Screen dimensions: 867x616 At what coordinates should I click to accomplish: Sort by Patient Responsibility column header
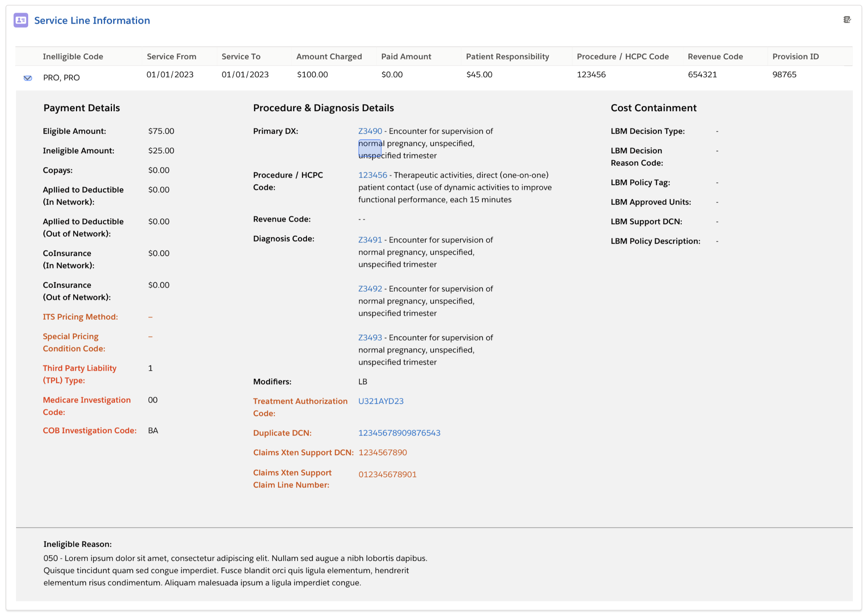tap(508, 56)
